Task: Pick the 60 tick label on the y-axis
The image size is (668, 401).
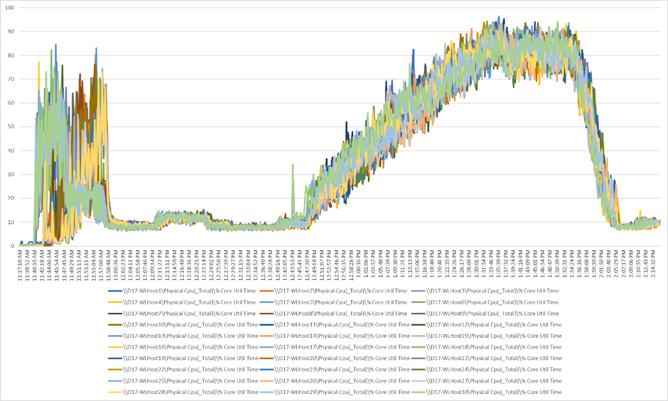Action: 11,103
